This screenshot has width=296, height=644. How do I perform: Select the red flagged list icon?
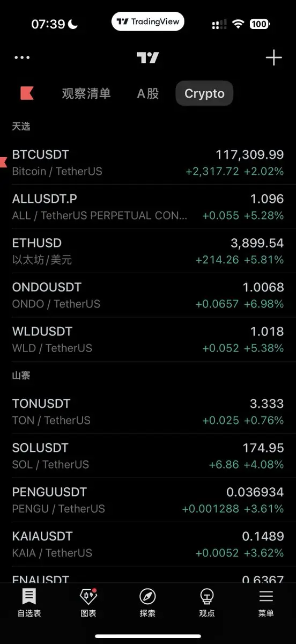[27, 93]
